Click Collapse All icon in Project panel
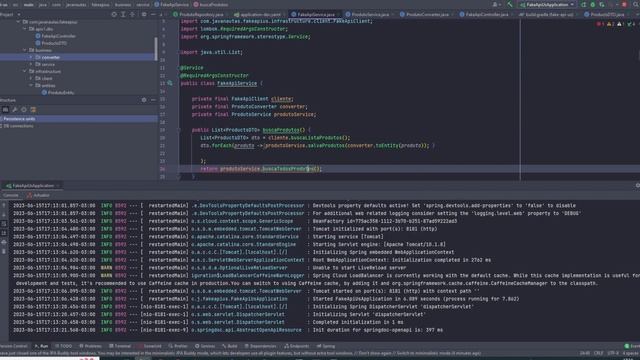 coord(132,14)
